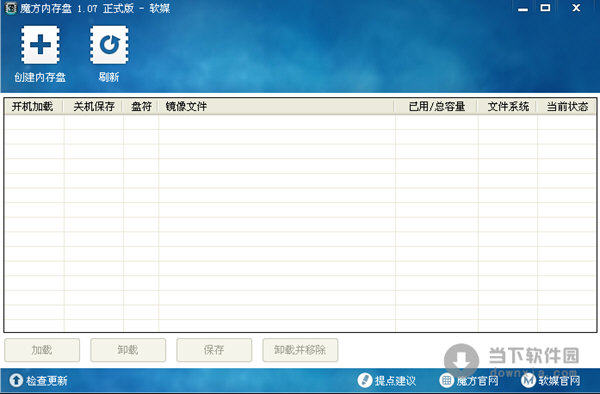Click the 软媒官网 logo icon
Screen dimensions: 600x394
click(x=528, y=380)
